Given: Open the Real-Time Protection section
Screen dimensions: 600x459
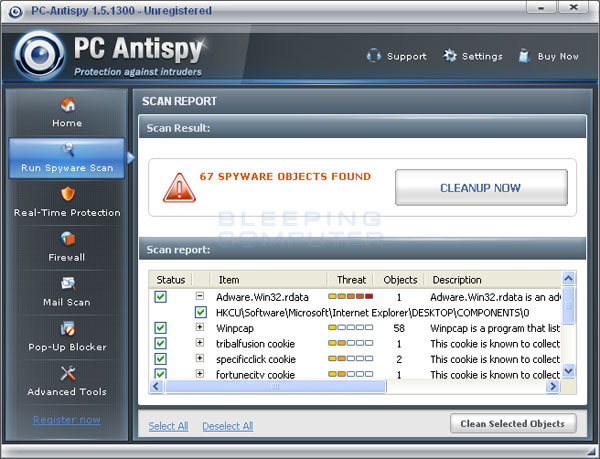Looking at the screenshot, I should tap(67, 203).
